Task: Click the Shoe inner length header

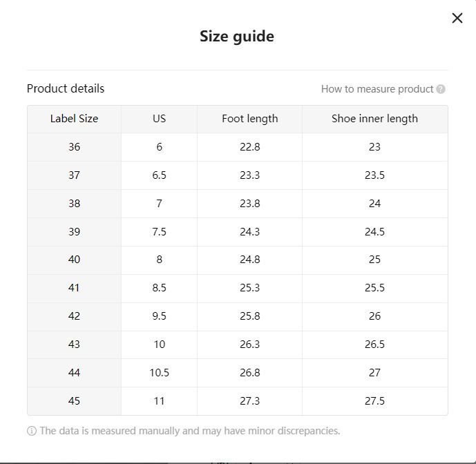Action: (375, 119)
